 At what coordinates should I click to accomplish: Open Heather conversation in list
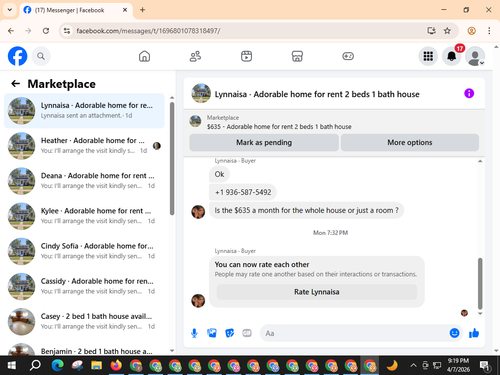point(84,146)
